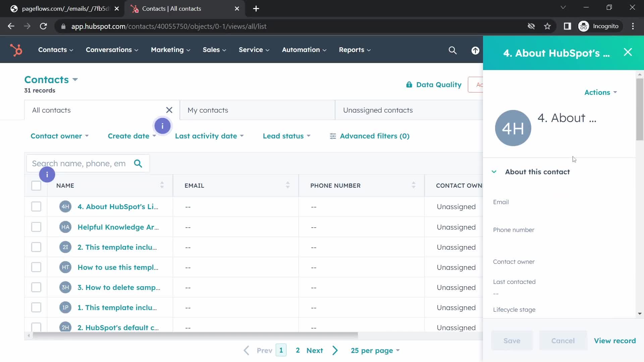Open the Contact owner filter dropdown
The width and height of the screenshot is (644, 362).
[x=60, y=136]
